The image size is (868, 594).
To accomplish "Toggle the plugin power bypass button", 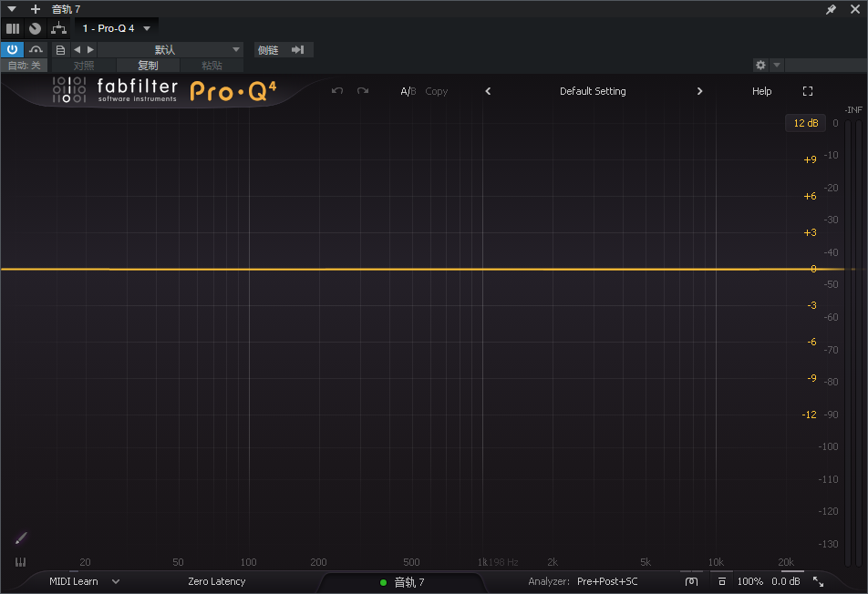I will pos(12,50).
